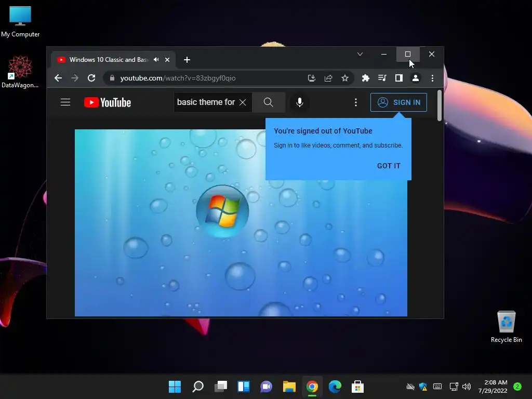Open the notifications badge showing 2
This screenshot has height=399, width=532.
[x=517, y=387]
